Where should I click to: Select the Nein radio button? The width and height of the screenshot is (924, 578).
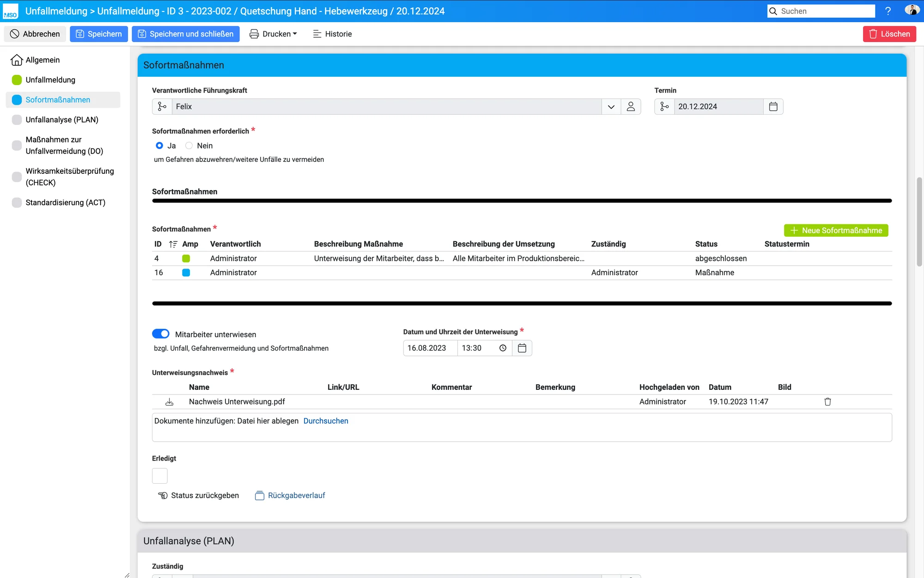(x=189, y=146)
